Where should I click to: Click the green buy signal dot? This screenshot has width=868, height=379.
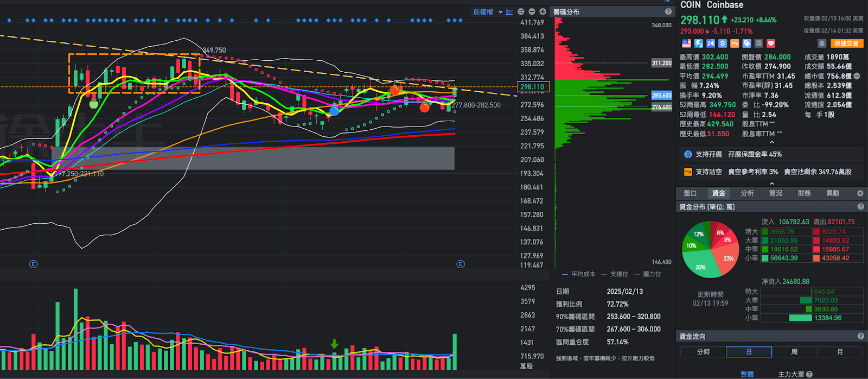[x=94, y=104]
